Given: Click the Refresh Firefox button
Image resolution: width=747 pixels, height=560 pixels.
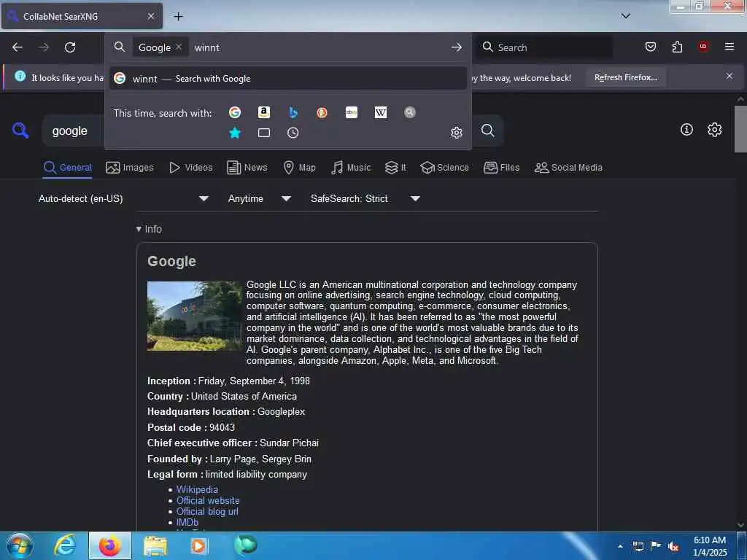Looking at the screenshot, I should pos(625,77).
